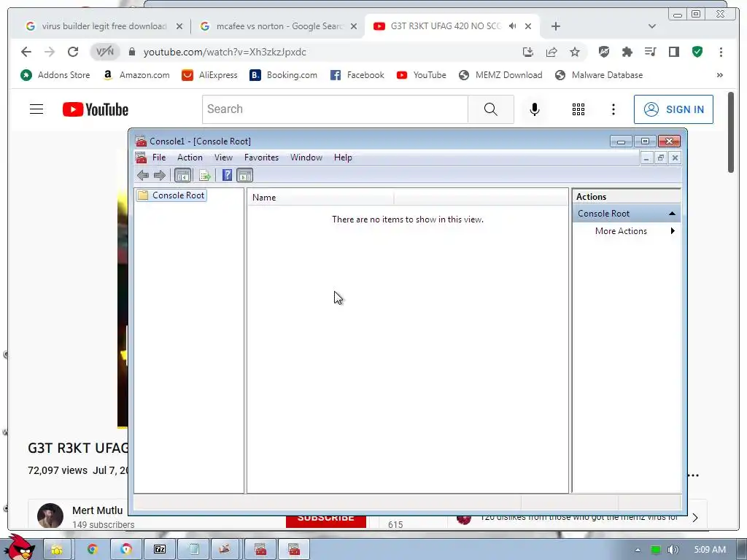Select the G3T R3KT YouTube tab
The image size is (747, 560).
(x=446, y=26)
